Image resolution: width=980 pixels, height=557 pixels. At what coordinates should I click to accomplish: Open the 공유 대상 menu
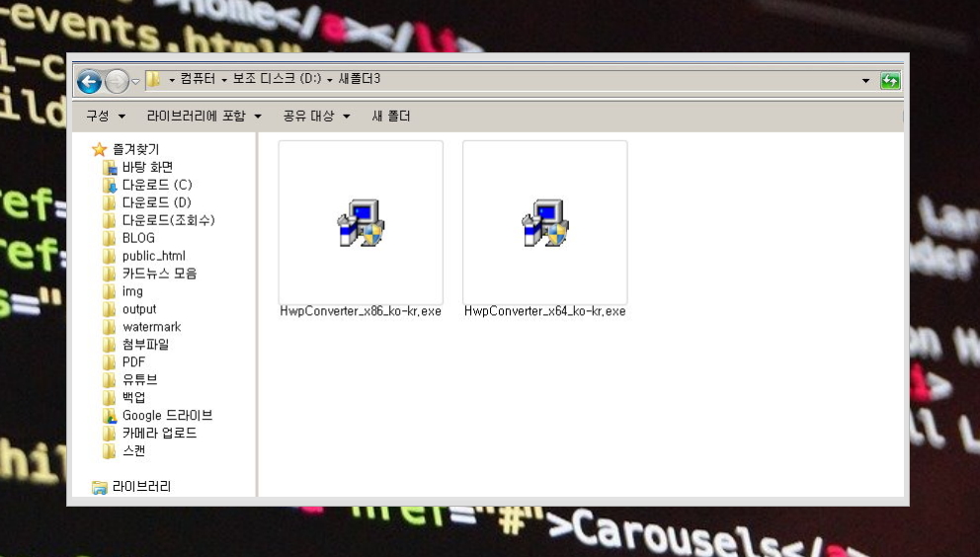coord(316,116)
